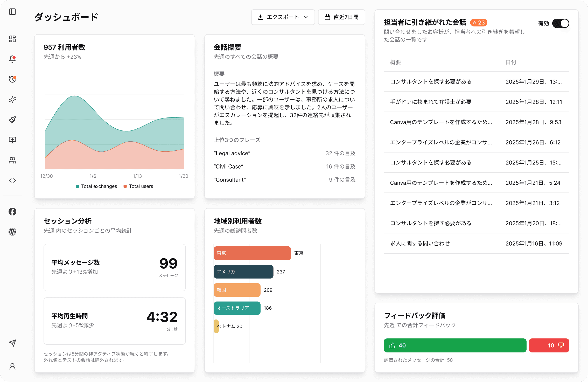Open the enterprise conversation dated 2025年1月26日

tap(477, 142)
